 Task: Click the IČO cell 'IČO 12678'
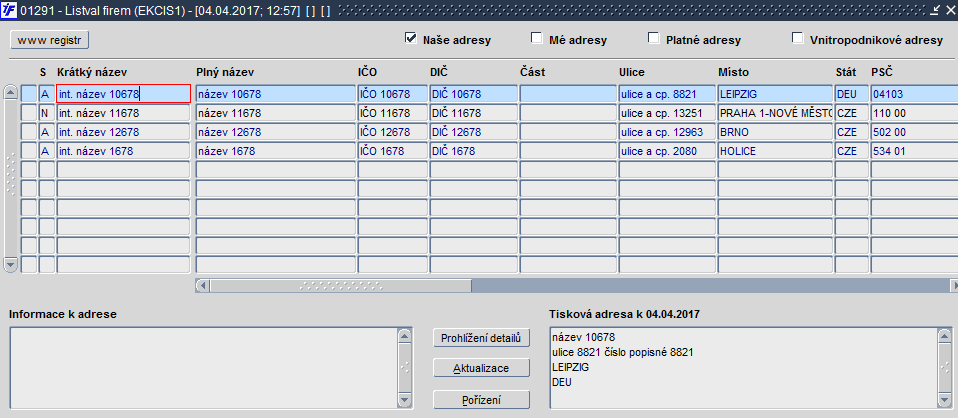392,132
